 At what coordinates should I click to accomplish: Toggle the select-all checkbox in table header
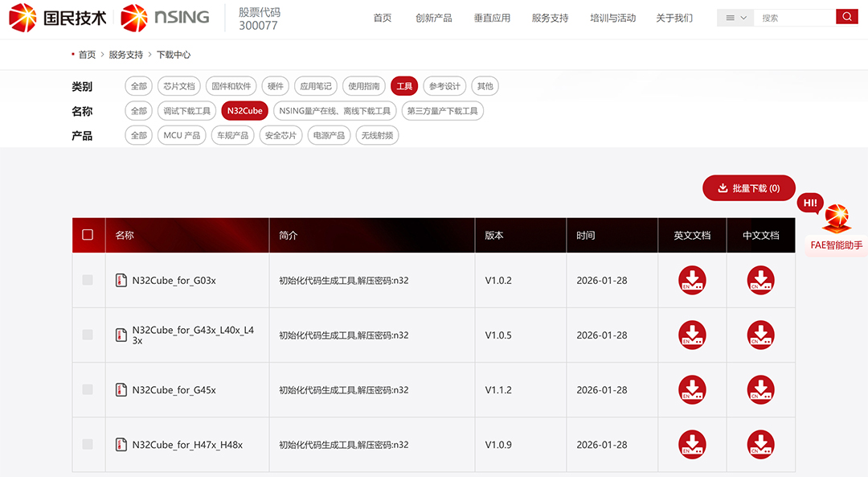pos(88,235)
